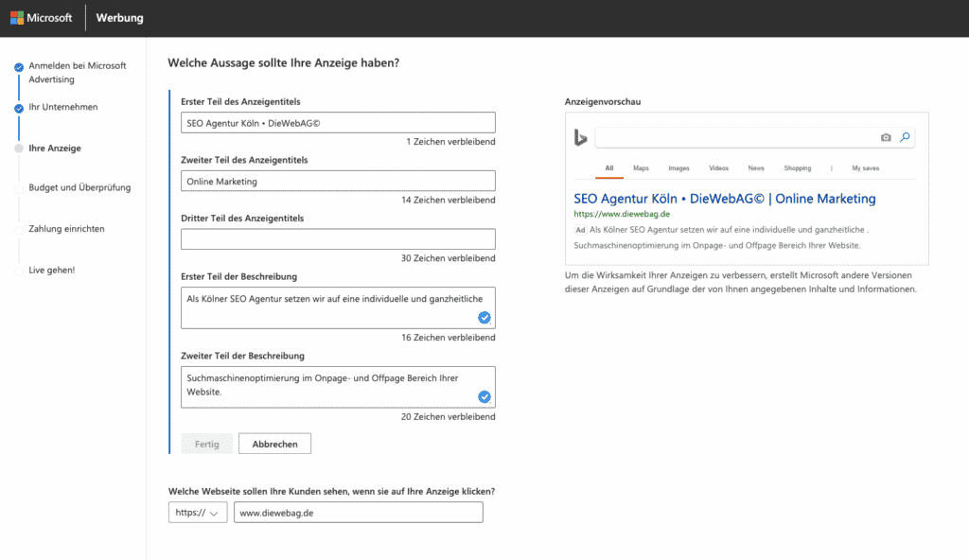Click the '20 Zeichen verbleibend' counter
Viewport: 969px width, 560px height.
tap(448, 416)
